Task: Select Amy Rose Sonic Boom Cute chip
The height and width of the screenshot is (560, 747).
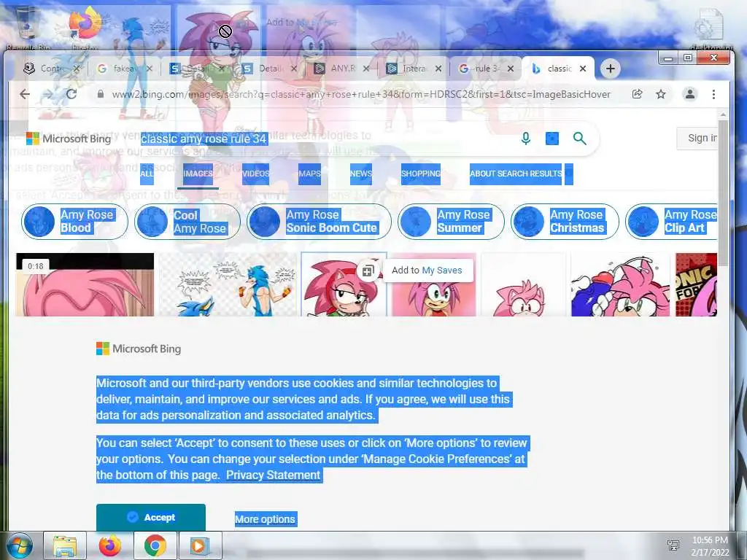Action: [319, 222]
